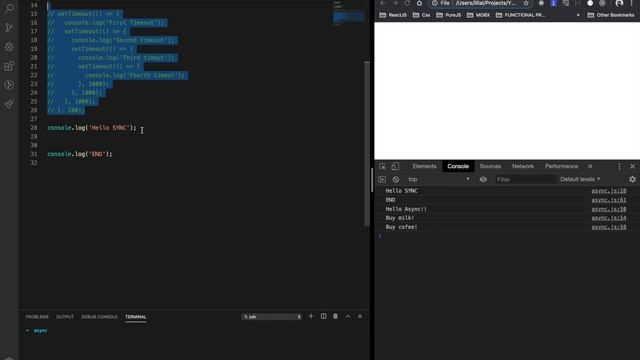Open JavaScript context 'top' dropdown
The image size is (640, 360).
click(439, 180)
